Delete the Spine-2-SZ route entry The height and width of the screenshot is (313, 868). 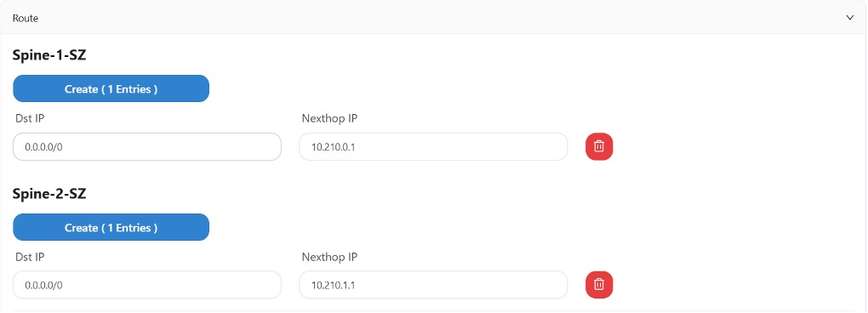pos(599,285)
